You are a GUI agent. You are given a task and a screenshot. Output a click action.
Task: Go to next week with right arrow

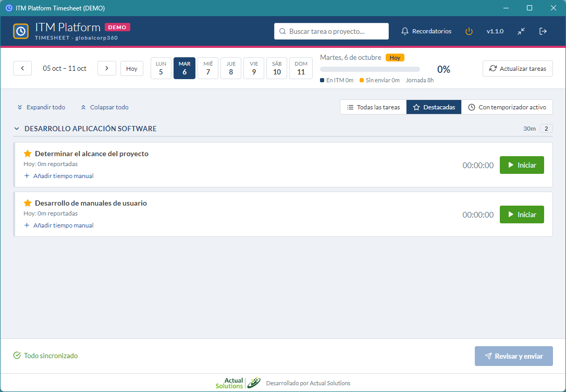click(x=107, y=69)
